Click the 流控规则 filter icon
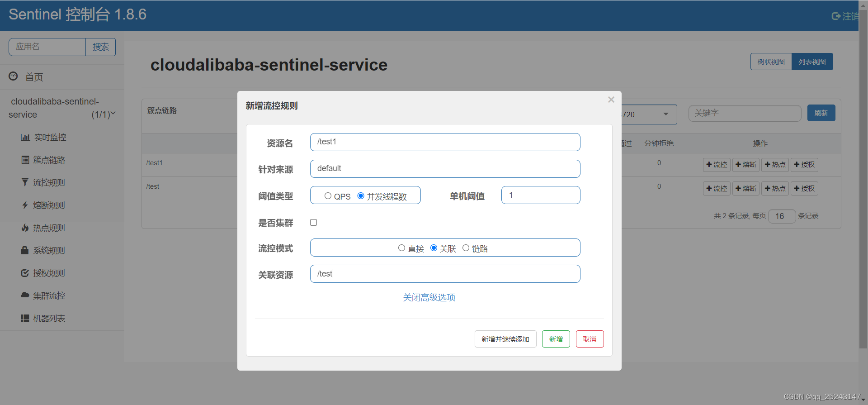 click(x=25, y=182)
